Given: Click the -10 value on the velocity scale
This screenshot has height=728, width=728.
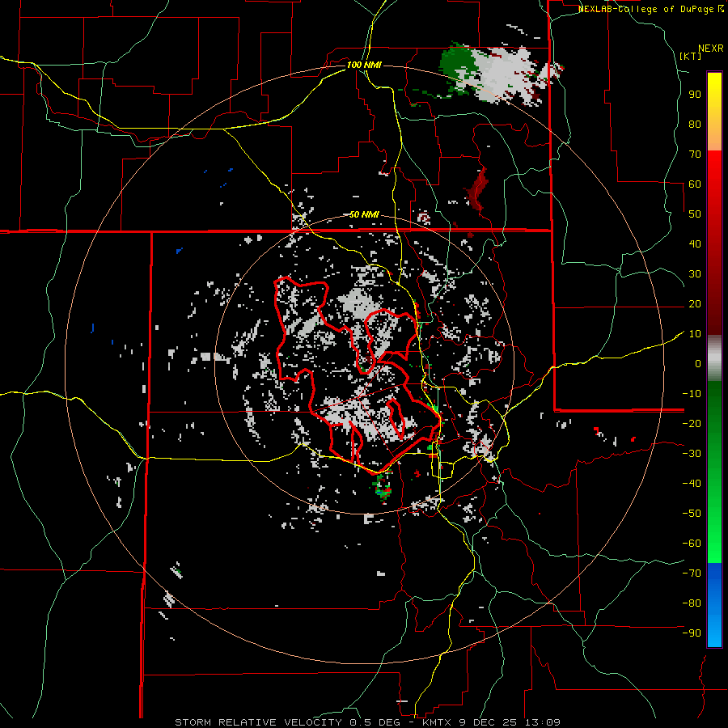Looking at the screenshot, I should 692,394.
